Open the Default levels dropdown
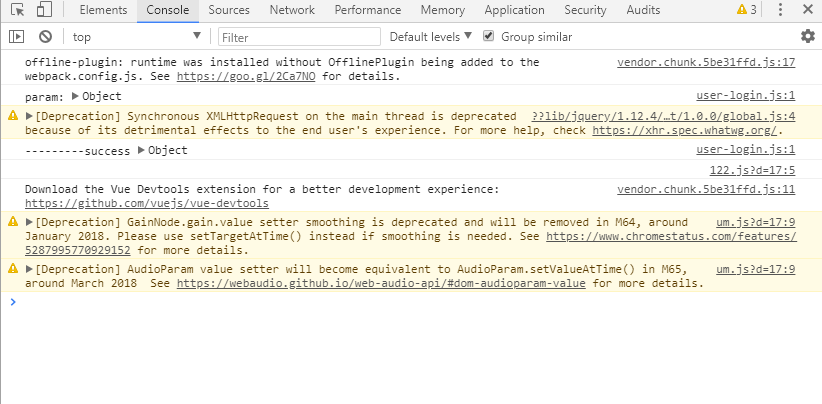This screenshot has width=822, height=404. pyautogui.click(x=430, y=37)
